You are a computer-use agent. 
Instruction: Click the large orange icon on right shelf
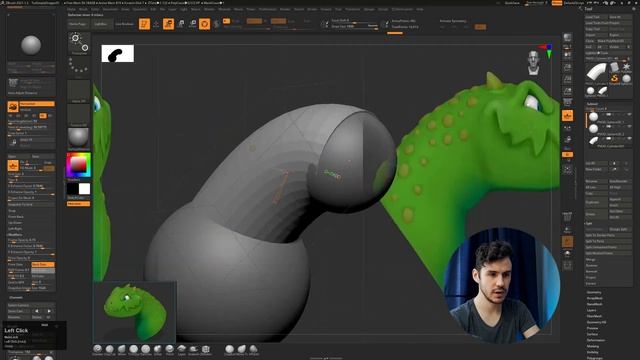[x=567, y=116]
